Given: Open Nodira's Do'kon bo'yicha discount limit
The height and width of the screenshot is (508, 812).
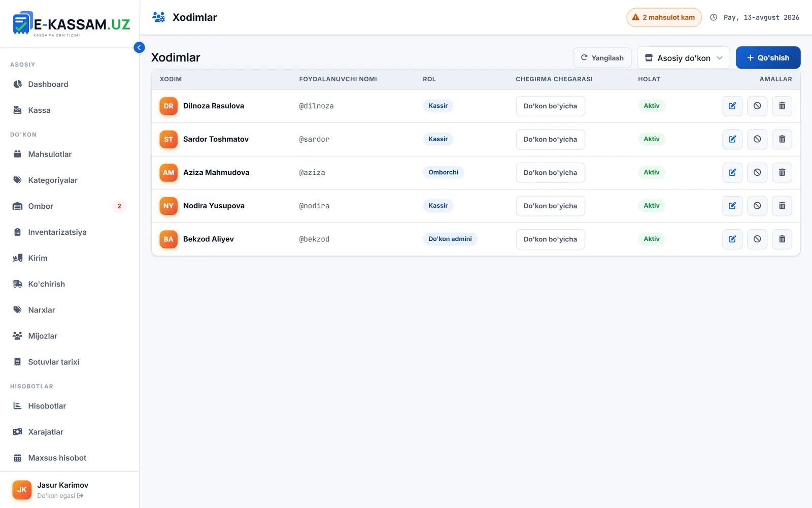Looking at the screenshot, I should [x=550, y=206].
